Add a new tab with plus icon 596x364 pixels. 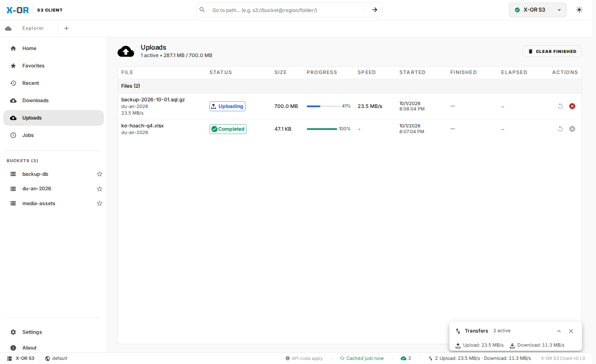pos(66,29)
